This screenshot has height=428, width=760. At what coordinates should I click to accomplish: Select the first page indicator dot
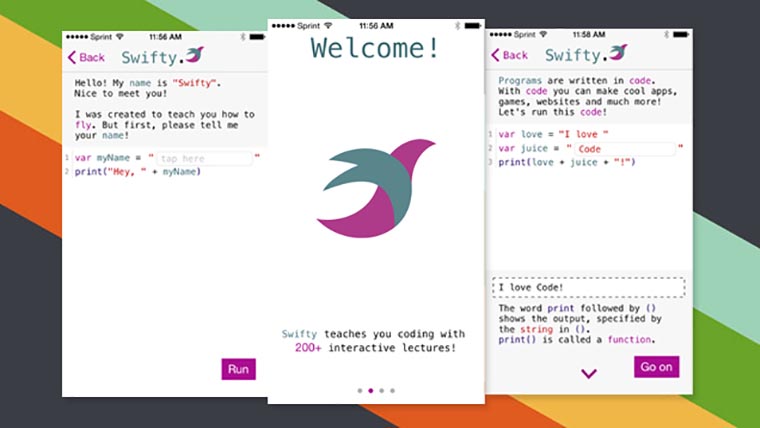coord(360,390)
